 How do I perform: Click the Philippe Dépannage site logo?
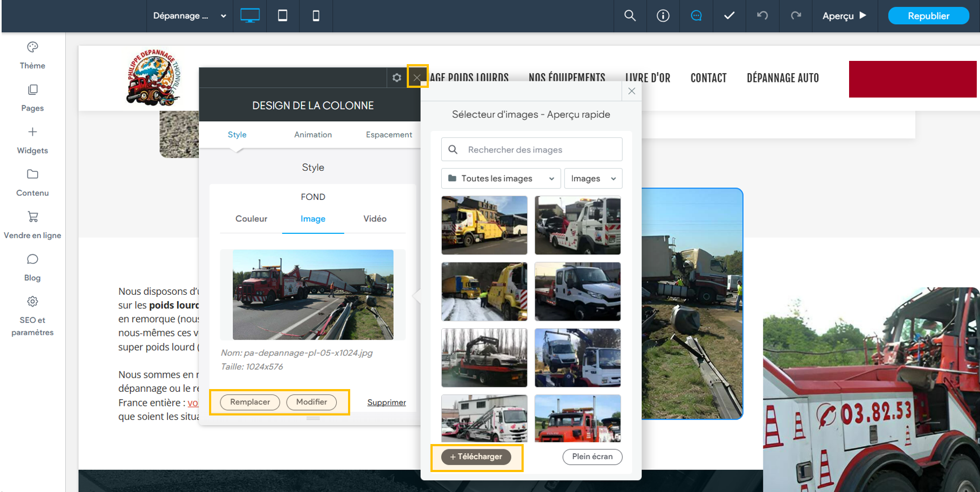(x=154, y=77)
